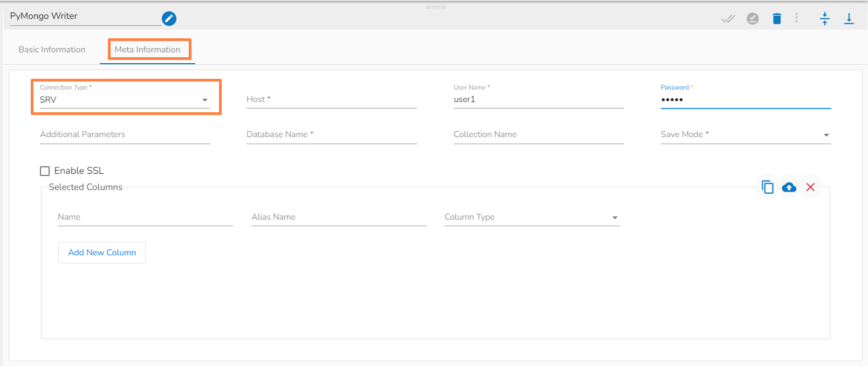Open the three-dot more options menu

[x=796, y=18]
